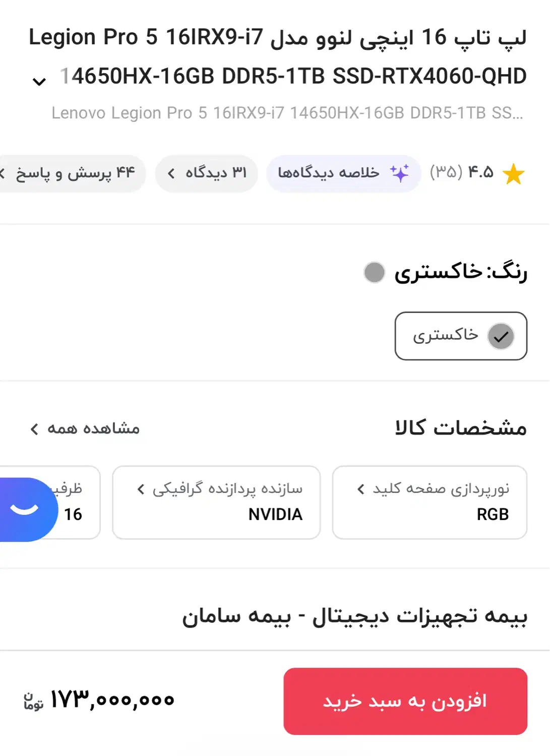The height and width of the screenshot is (756, 550).
Task: Click the chevron beside مشاهده همه
Action: coord(33,429)
